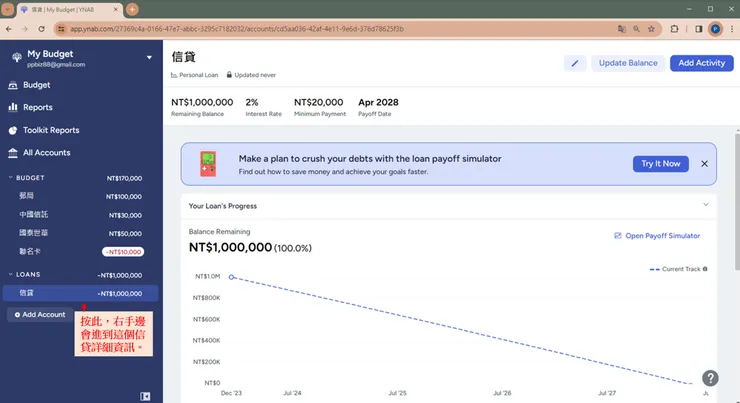The width and height of the screenshot is (740, 403).
Task: Click the Current Track info icon
Action: pos(705,269)
